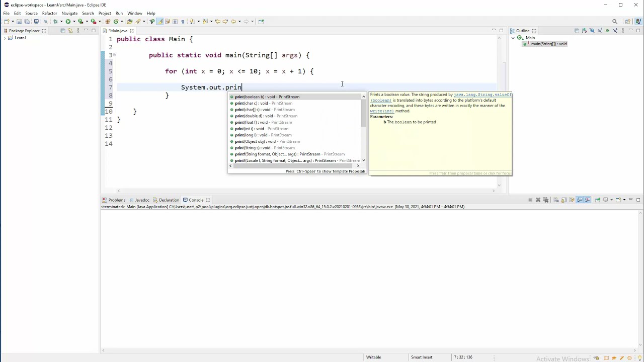
Task: Switch to the Problems tab
Action: tap(114, 200)
